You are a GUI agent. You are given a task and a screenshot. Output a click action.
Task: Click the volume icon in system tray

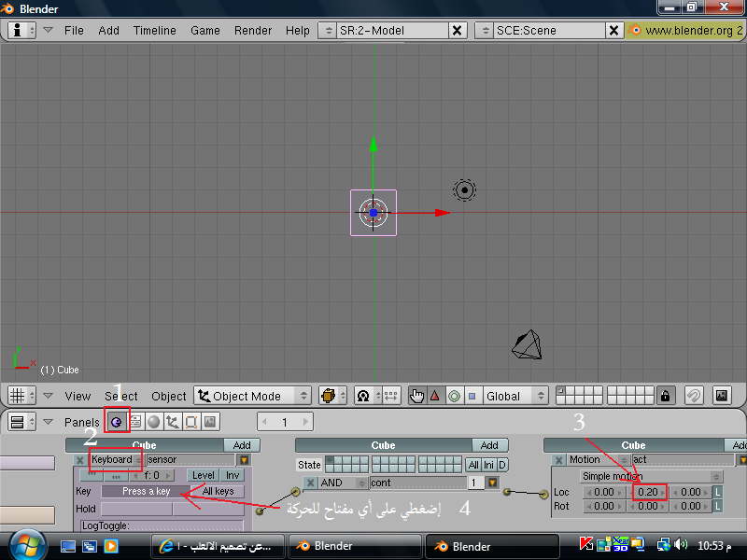682,544
